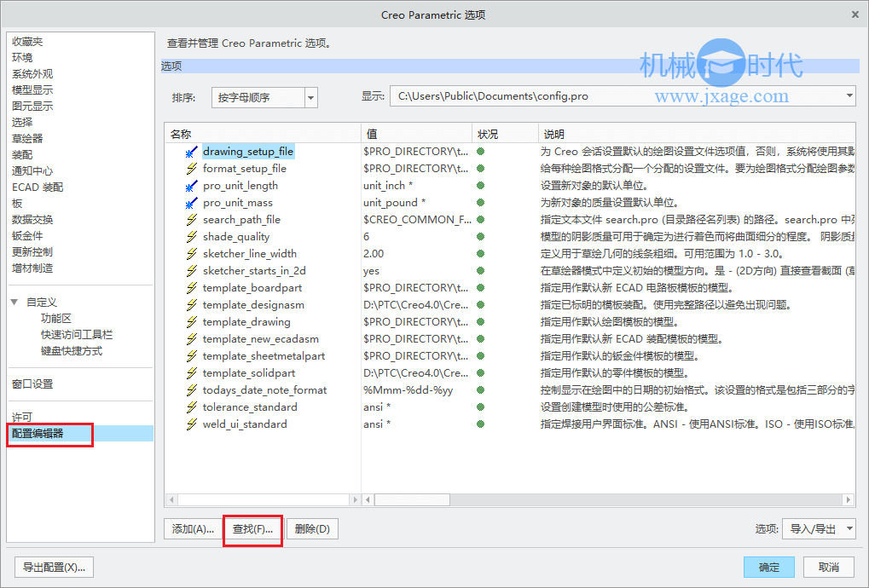The width and height of the screenshot is (869, 588).
Task: Click the lightning icon beside weld_ui_standard
Action: pos(191,424)
